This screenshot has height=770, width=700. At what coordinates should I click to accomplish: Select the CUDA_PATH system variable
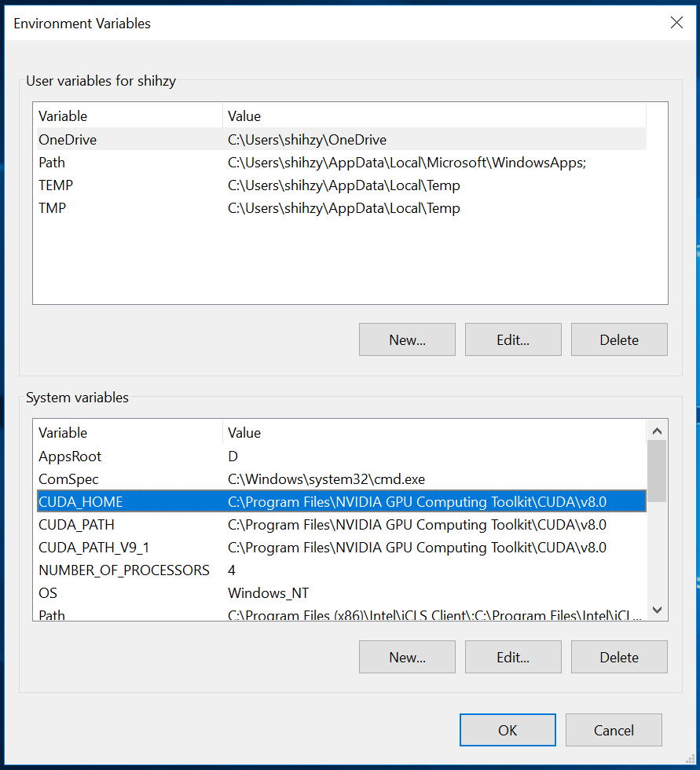342,525
